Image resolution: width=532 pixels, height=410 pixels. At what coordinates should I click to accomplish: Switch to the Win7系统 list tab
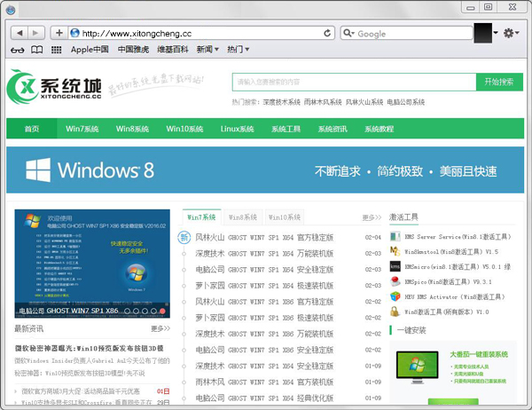coord(201,217)
